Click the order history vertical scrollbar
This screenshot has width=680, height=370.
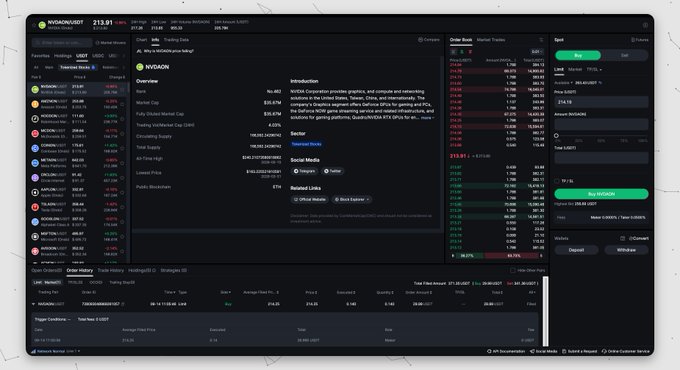546,311
